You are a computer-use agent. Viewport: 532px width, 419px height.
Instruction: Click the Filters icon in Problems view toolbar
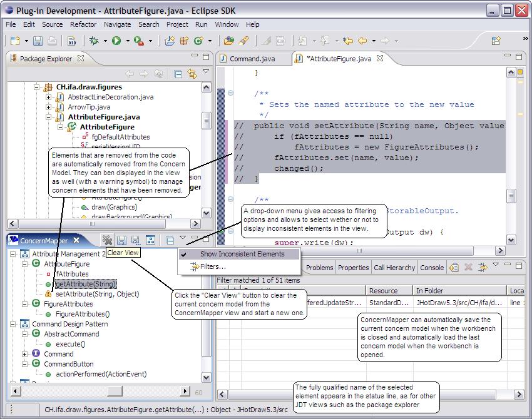point(483,268)
